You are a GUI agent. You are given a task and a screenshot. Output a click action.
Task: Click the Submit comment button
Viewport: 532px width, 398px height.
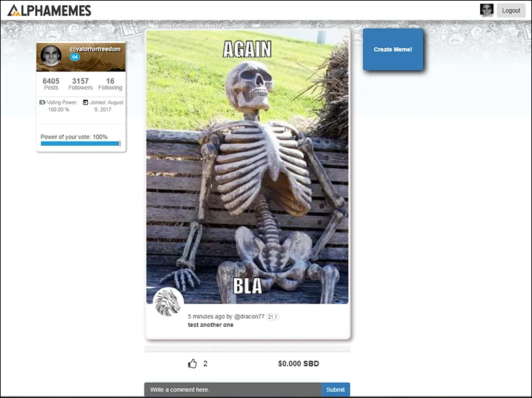pos(336,389)
